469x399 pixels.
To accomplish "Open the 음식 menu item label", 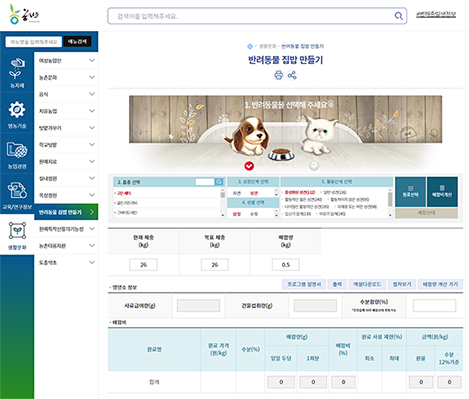I will click(44, 94).
